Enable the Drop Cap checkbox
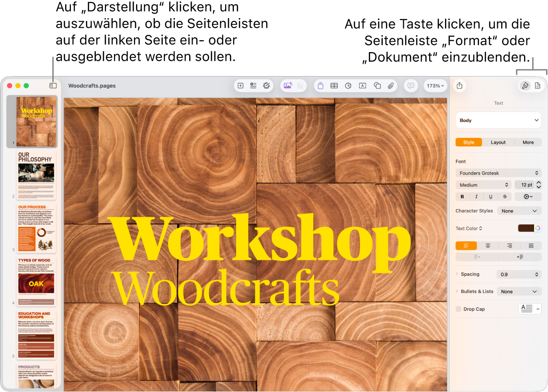Screen dimensions: 548x392 (x=458, y=309)
